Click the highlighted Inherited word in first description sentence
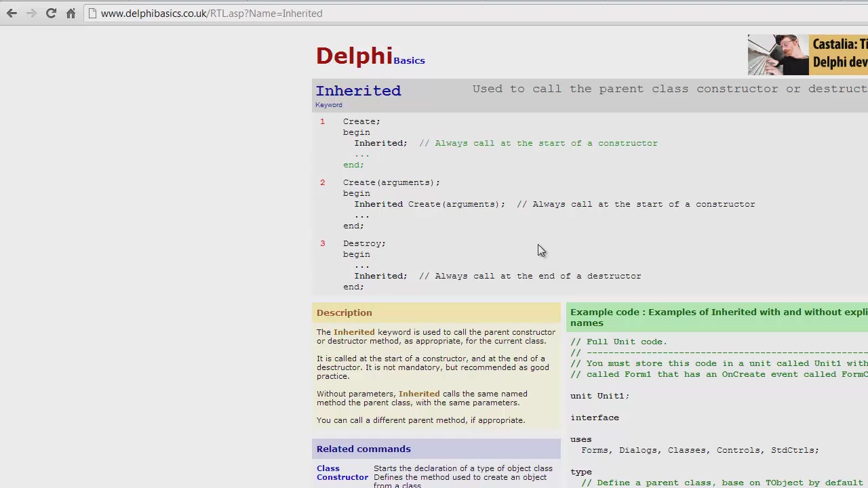This screenshot has width=868, height=488. [354, 332]
